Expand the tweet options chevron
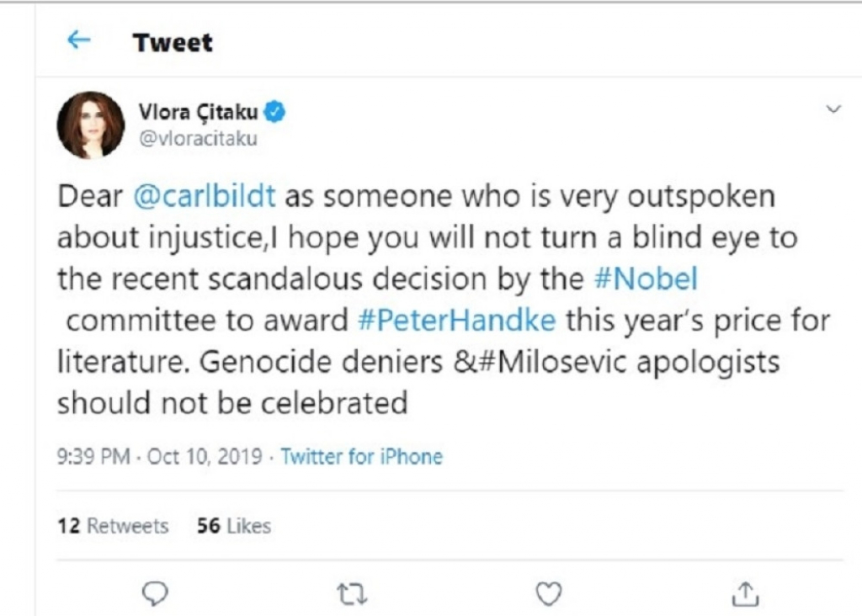 [x=833, y=108]
